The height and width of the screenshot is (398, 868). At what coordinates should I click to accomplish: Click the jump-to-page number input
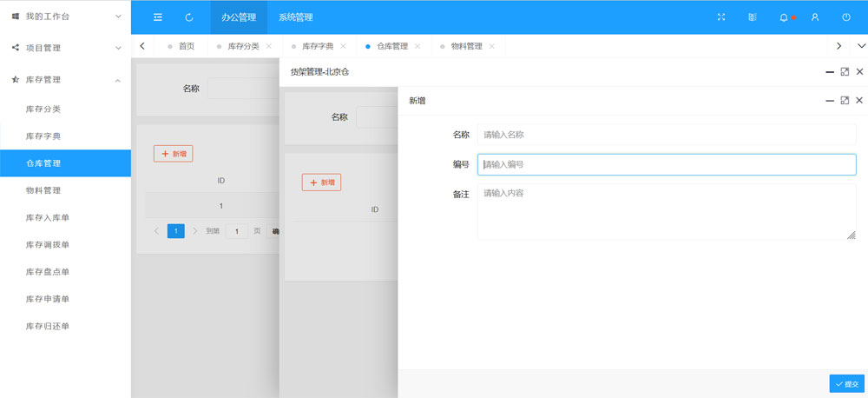click(x=237, y=231)
